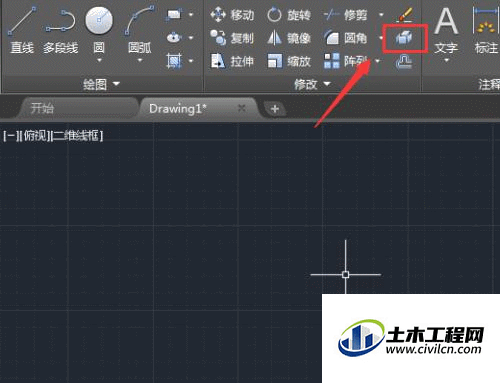Expand the 修改 panel title
Viewport: 500px width, 383px height.
(312, 84)
